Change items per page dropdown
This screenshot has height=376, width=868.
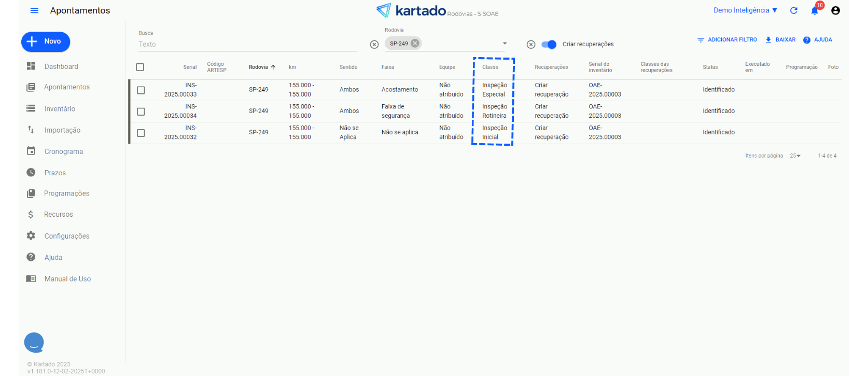coord(795,156)
